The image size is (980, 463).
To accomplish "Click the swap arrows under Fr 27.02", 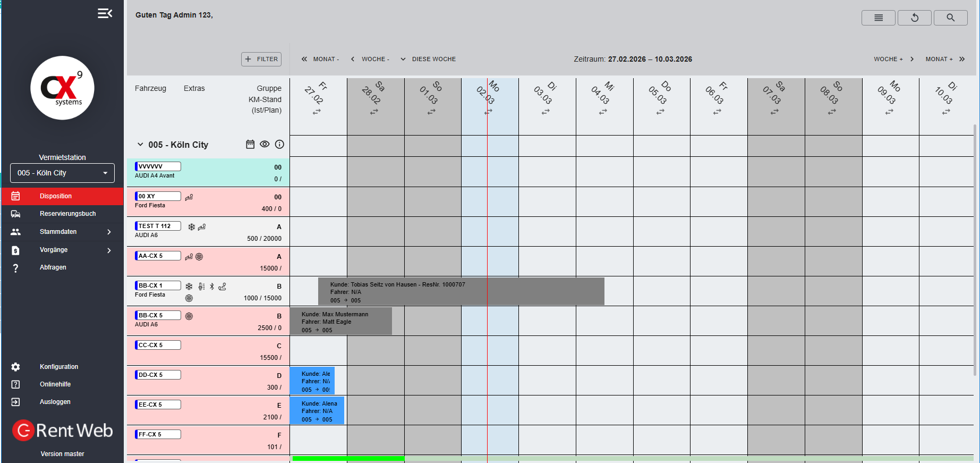I will 317,112.
